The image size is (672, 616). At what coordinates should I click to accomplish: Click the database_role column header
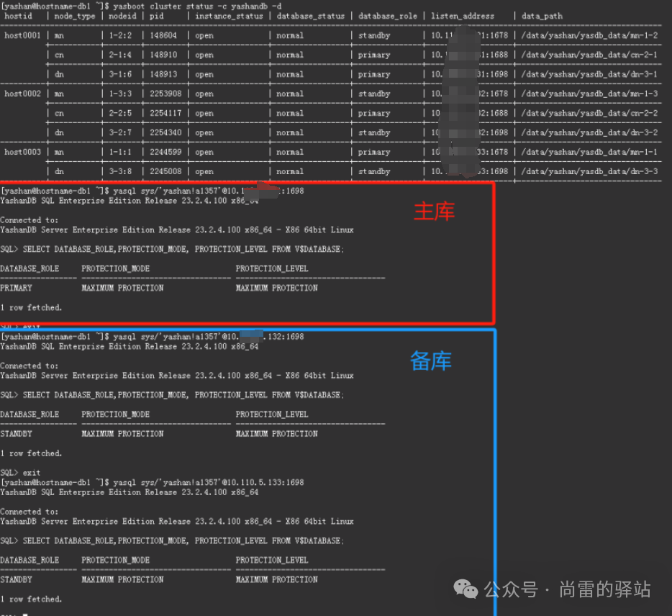(x=387, y=17)
